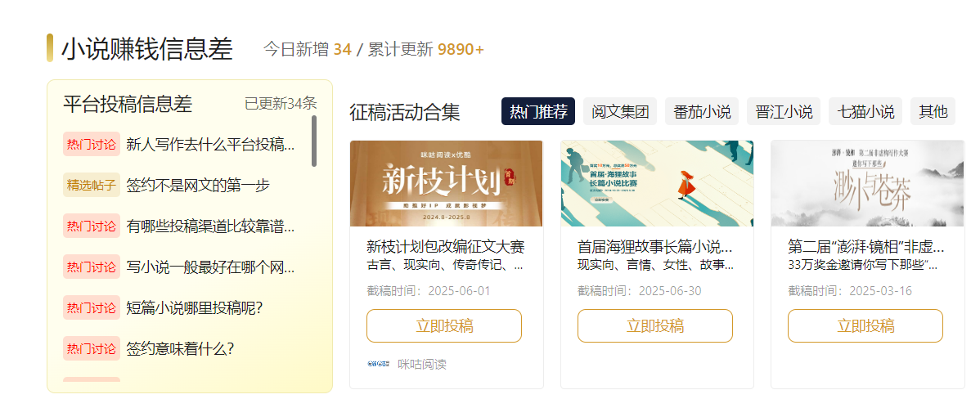Image resolution: width=980 pixels, height=399 pixels.
Task: Open the 其他 category tab
Action: coord(933,112)
